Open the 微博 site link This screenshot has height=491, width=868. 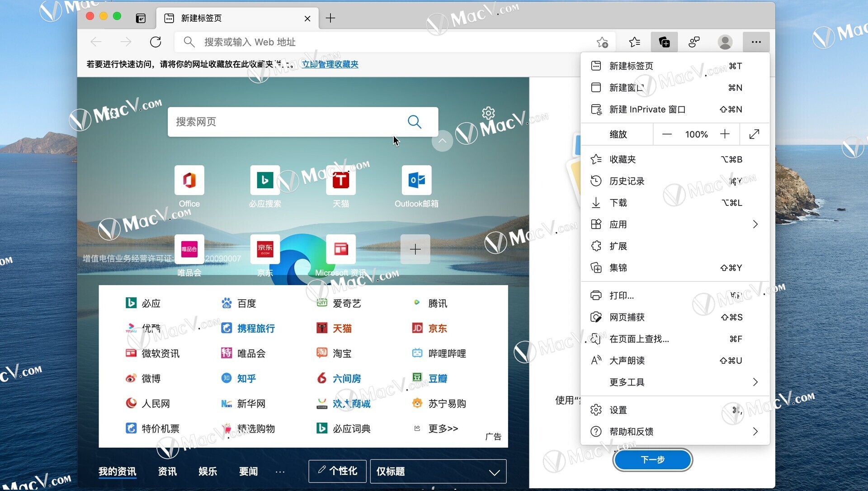point(143,378)
